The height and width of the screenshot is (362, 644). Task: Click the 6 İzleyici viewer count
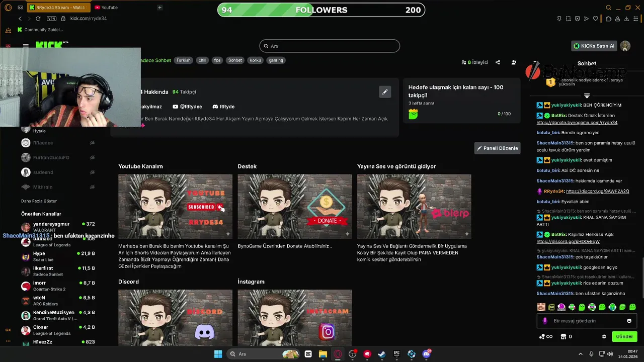point(475,62)
